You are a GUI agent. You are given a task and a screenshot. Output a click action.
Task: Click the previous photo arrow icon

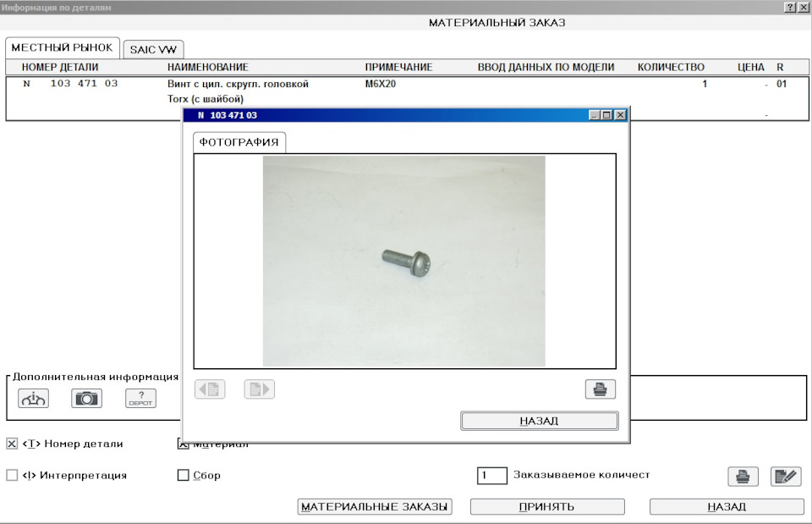click(209, 388)
